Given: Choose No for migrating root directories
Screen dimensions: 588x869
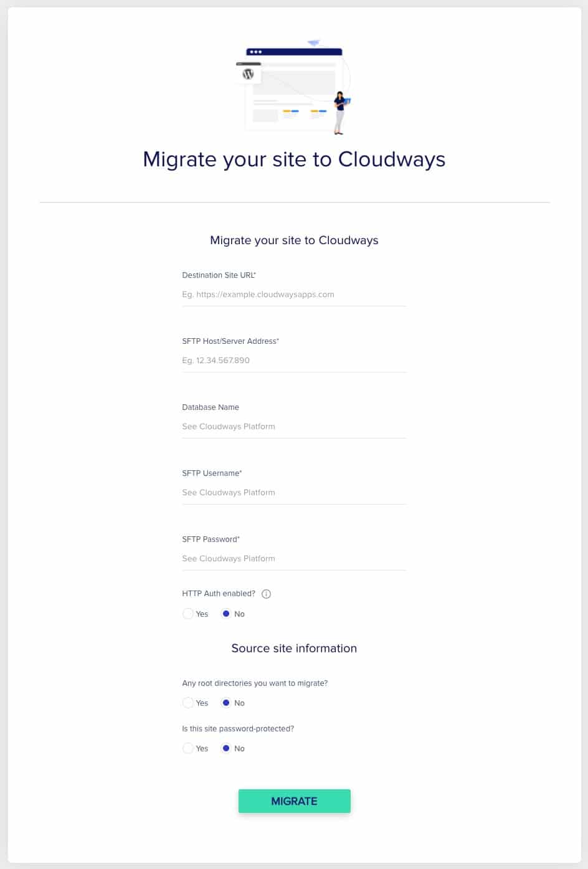Looking at the screenshot, I should click(x=226, y=703).
